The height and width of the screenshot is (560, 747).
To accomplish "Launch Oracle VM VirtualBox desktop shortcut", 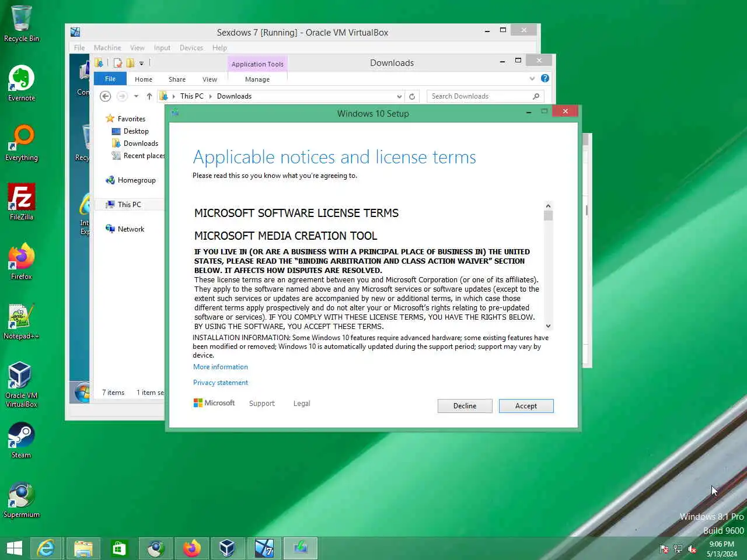I will 22,384.
